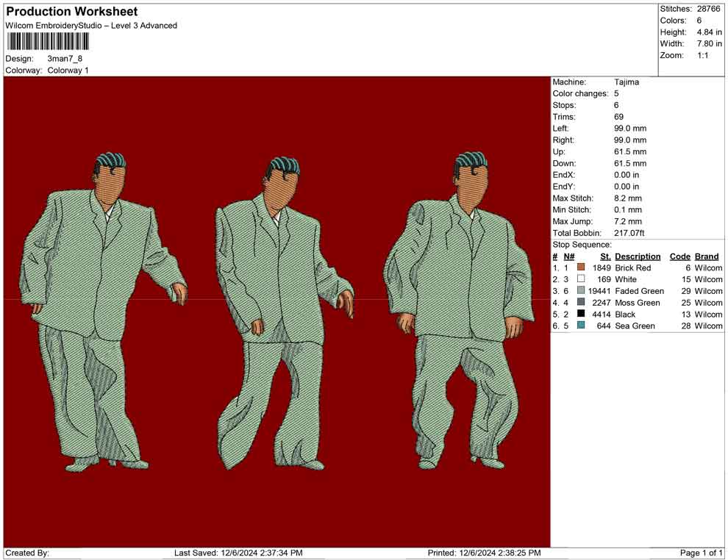The image size is (728, 560).
Task: Click the Production Worksheet title
Action: coord(71,12)
